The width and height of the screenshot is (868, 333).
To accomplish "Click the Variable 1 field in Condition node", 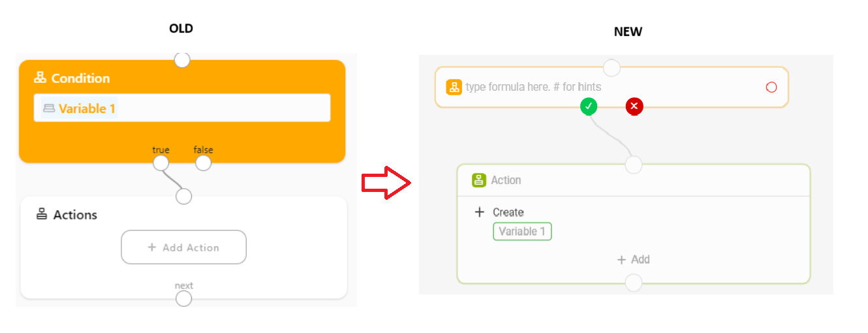I will pos(182,108).
